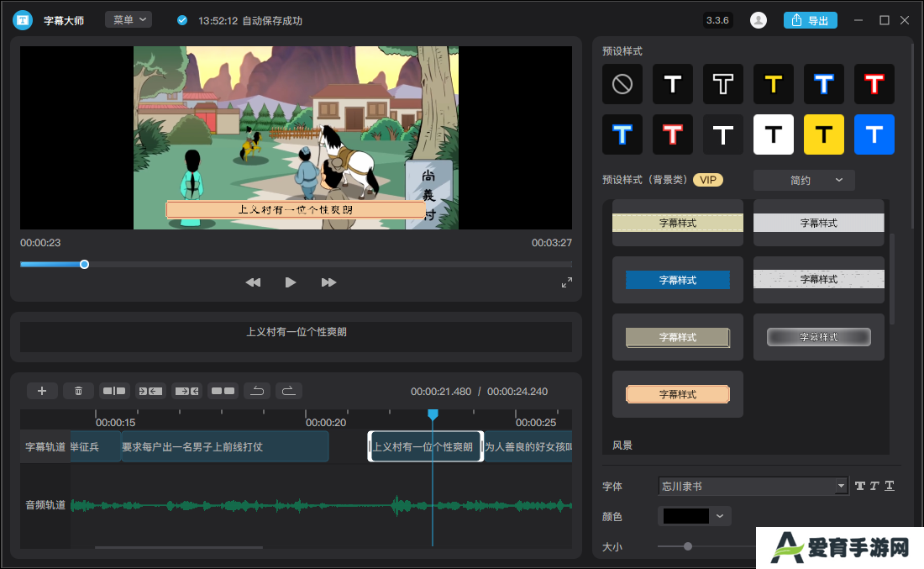
Task: Select the peach orange 字幕样式 thumbnail
Action: click(678, 394)
